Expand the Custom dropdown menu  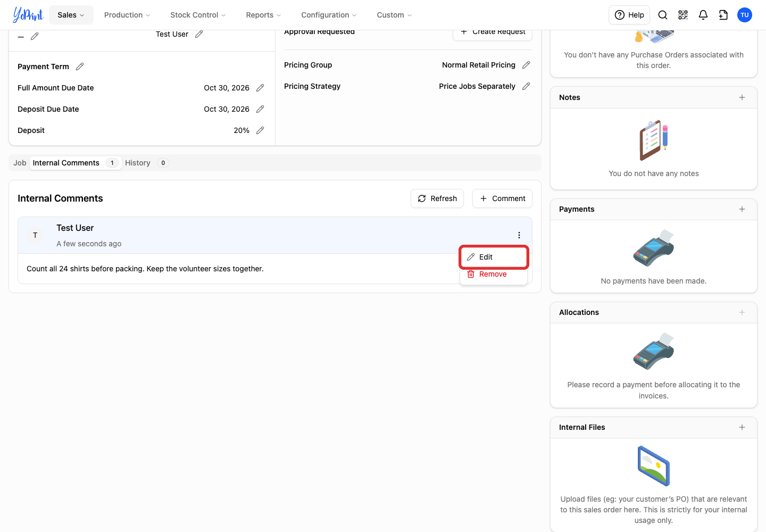394,15
